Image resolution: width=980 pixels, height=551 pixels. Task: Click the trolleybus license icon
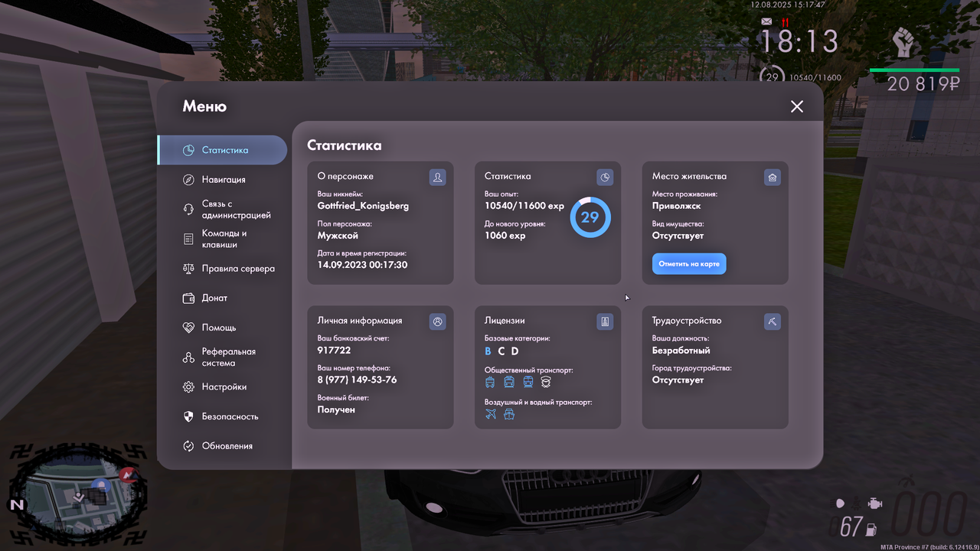pyautogui.click(x=509, y=382)
